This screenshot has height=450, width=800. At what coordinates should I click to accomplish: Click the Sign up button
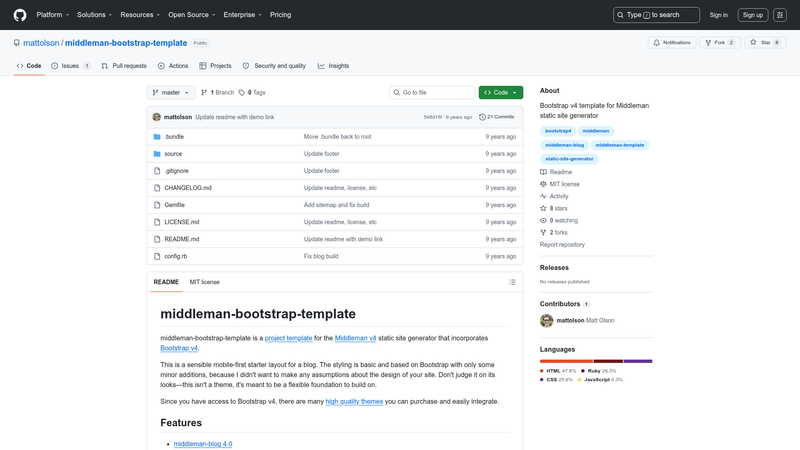point(753,15)
